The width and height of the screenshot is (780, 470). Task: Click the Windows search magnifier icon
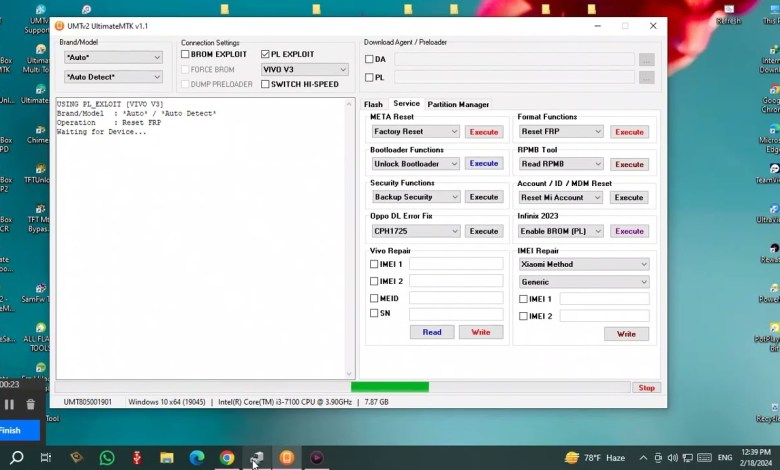(17, 458)
